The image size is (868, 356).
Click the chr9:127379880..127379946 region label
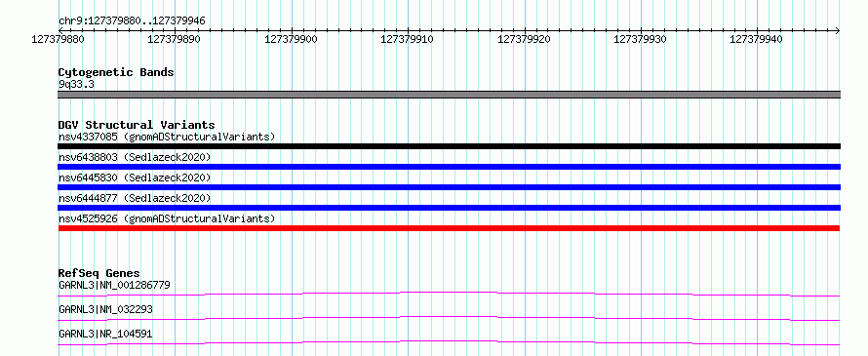pyautogui.click(x=132, y=20)
